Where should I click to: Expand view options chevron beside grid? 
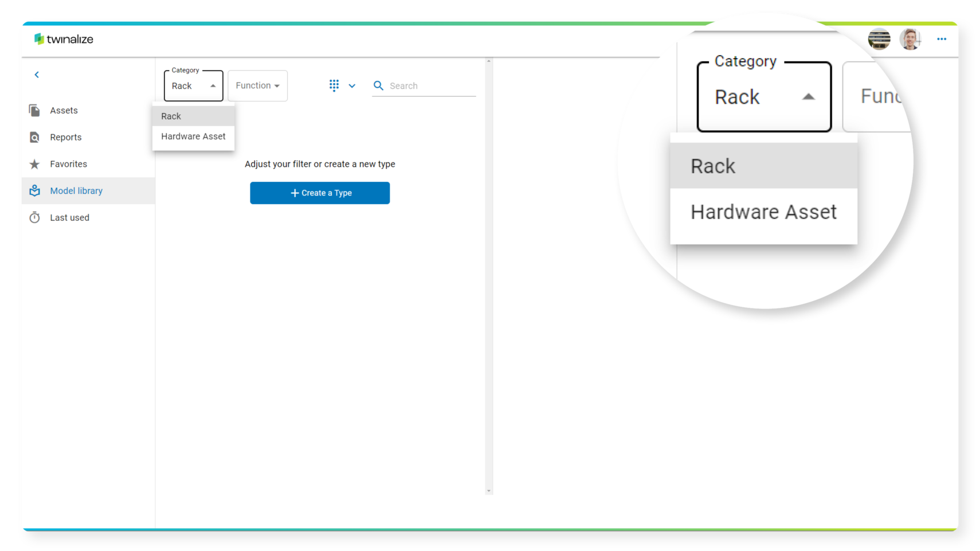click(x=352, y=86)
